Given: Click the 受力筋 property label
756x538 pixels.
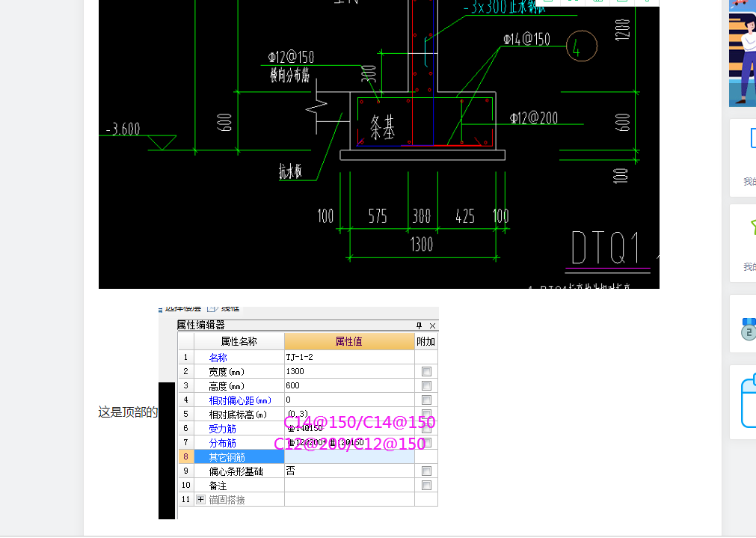Looking at the screenshot, I should tap(222, 429).
